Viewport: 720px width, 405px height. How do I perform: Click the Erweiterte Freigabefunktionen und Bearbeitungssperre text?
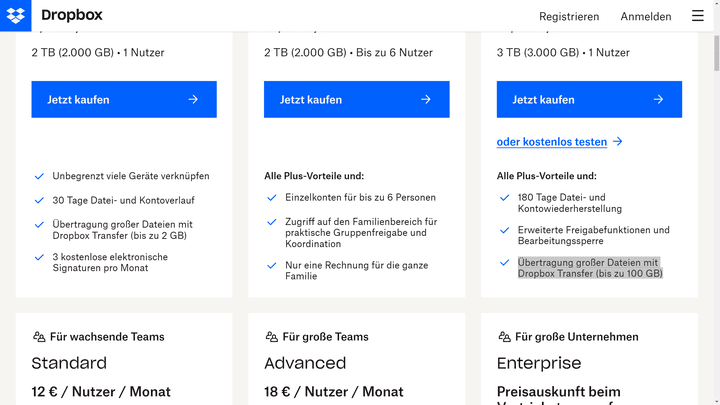pyautogui.click(x=594, y=236)
